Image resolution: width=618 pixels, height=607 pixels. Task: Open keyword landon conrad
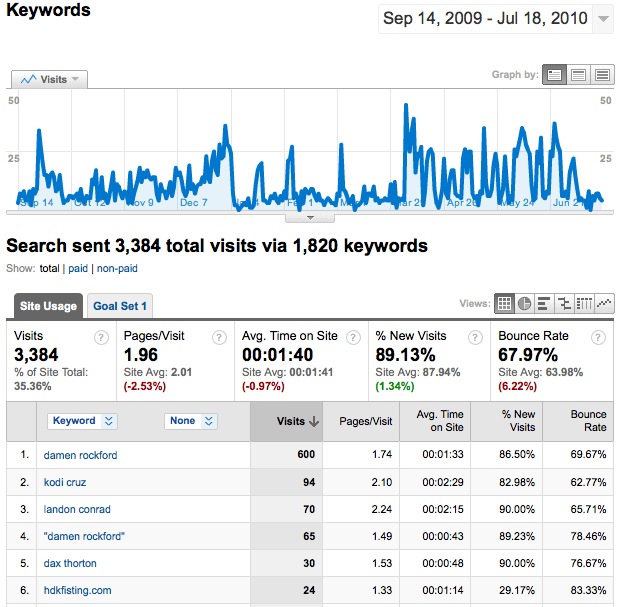pos(77,509)
